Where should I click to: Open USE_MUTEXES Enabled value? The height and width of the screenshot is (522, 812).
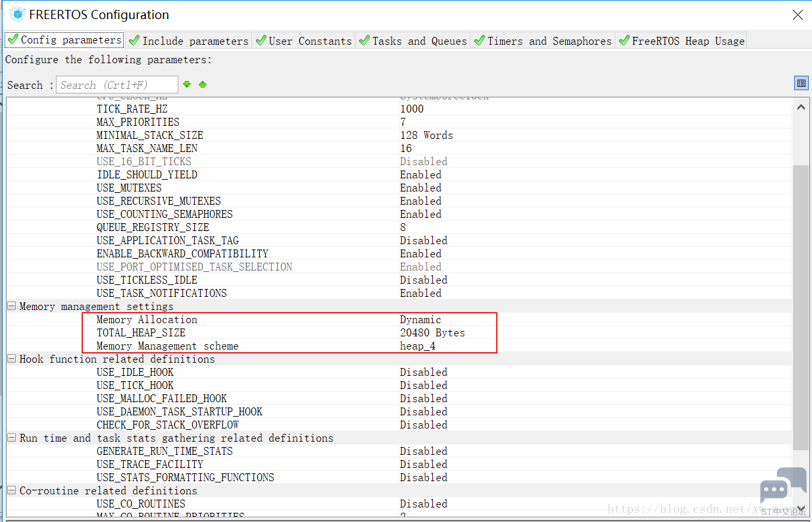[x=420, y=188]
